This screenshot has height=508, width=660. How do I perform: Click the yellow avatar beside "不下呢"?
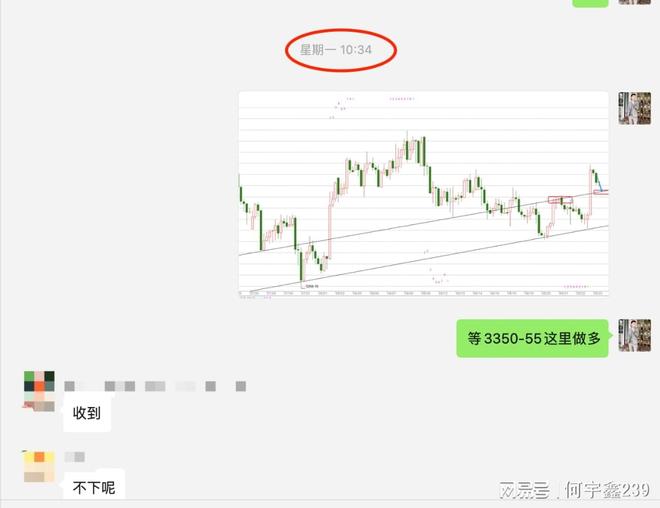(39, 466)
